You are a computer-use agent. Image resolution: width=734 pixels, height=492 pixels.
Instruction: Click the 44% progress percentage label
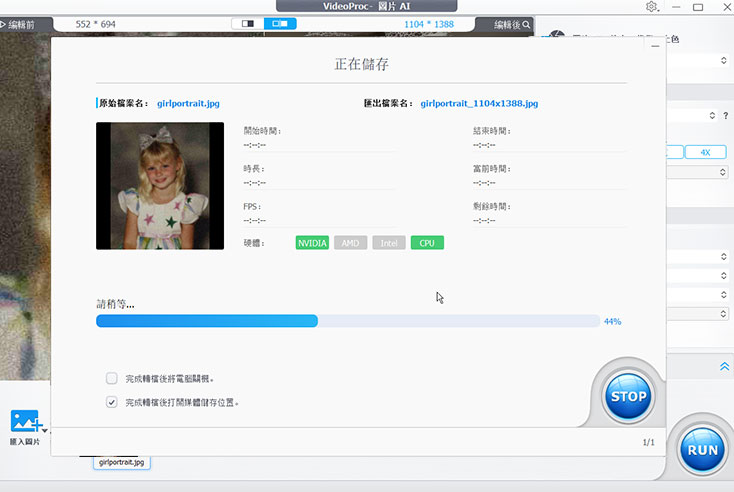click(x=612, y=322)
